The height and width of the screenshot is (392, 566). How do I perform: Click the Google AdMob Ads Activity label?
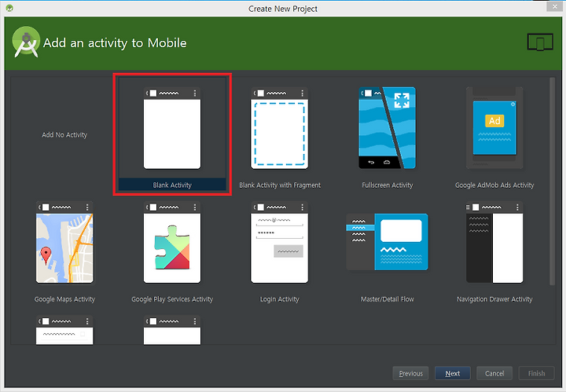click(x=494, y=185)
